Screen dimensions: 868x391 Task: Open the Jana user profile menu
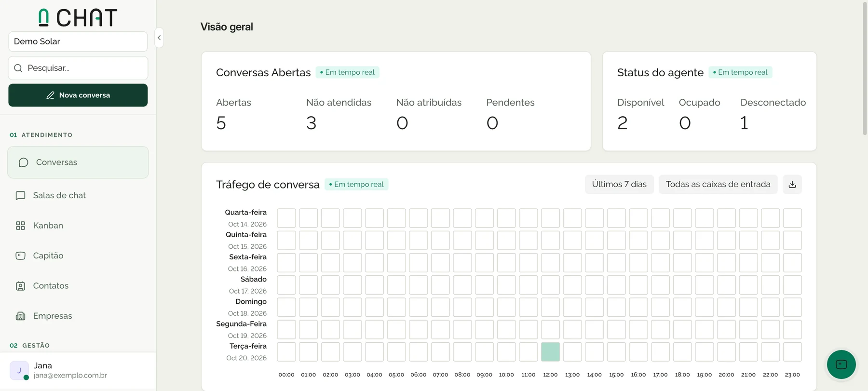[x=78, y=370]
